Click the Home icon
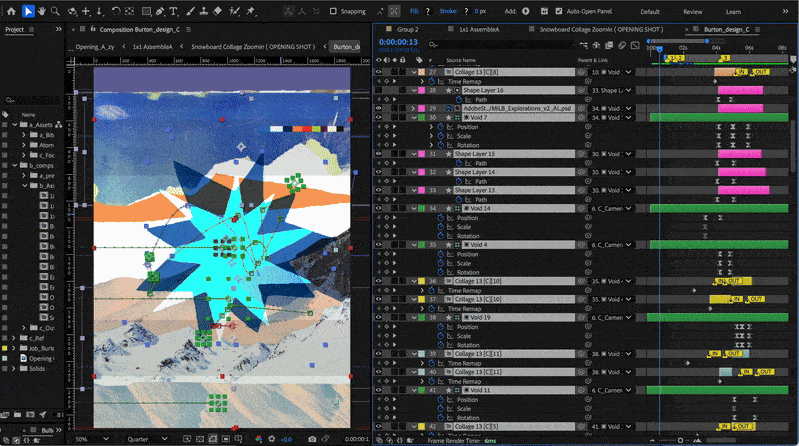This screenshot has width=799, height=446. coord(10,11)
